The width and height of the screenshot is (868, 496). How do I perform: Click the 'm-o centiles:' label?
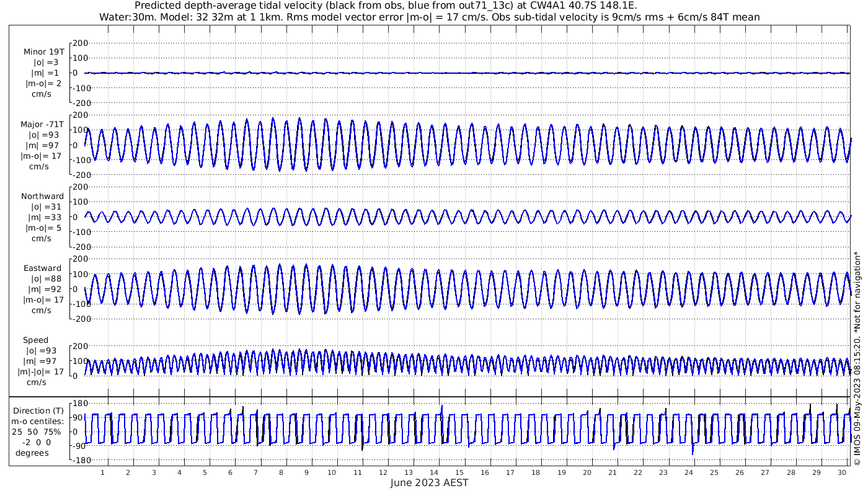pyautogui.click(x=38, y=422)
